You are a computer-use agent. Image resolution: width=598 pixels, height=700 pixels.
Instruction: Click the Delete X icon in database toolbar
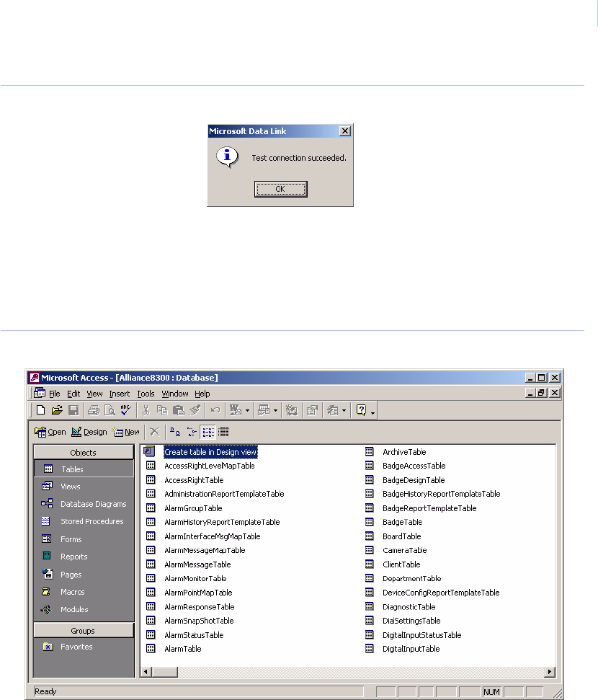(x=154, y=432)
